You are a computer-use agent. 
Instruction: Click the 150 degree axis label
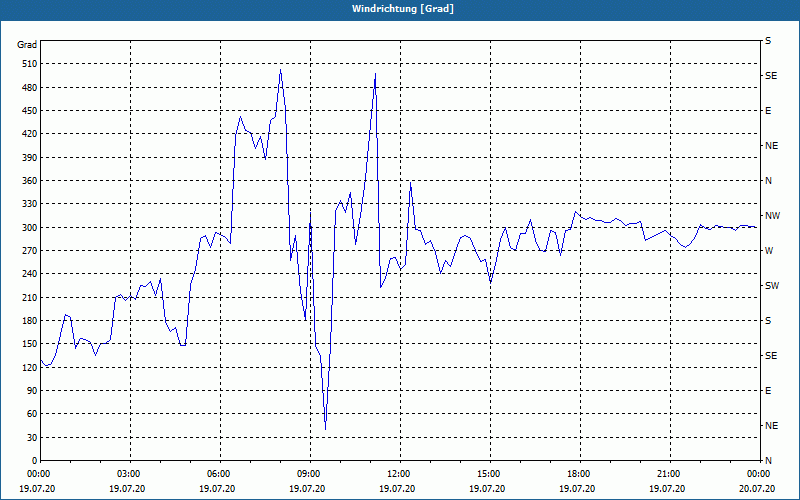pos(30,344)
